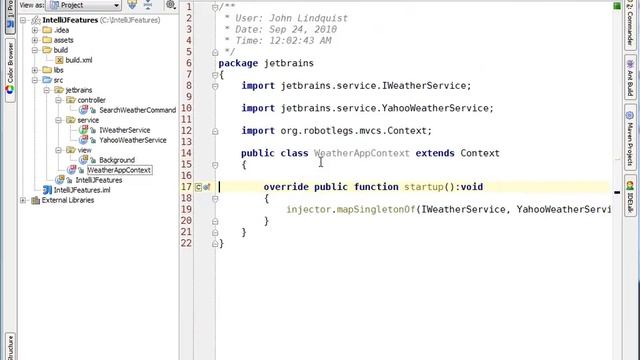Expand the External Libraries node

pyautogui.click(x=23, y=200)
